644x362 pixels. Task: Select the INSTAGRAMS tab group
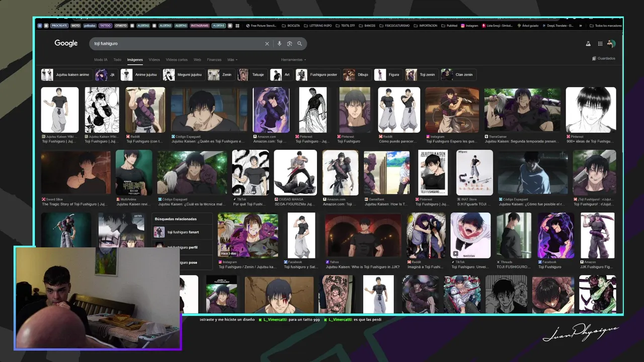(x=200, y=26)
